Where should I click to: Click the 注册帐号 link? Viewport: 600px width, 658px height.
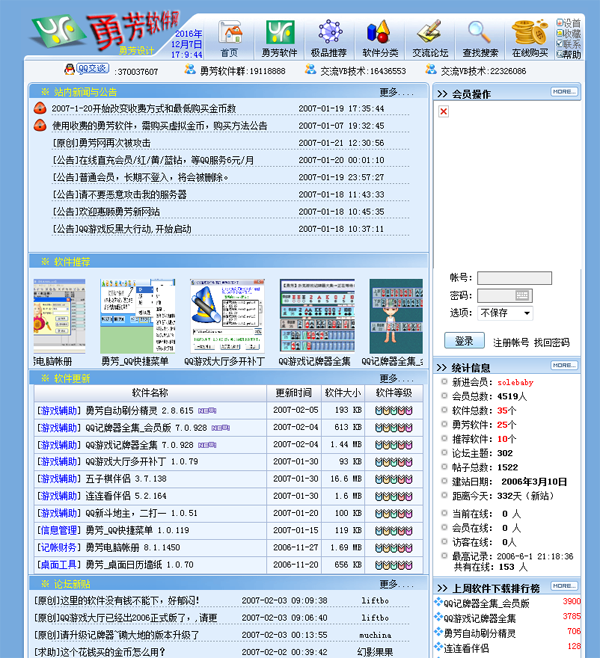tap(511, 343)
